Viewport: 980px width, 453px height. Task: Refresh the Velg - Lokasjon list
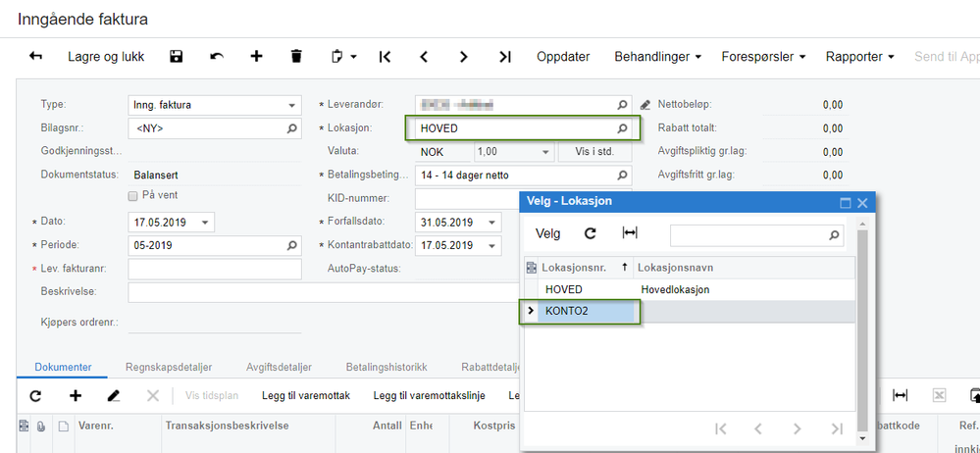point(590,233)
